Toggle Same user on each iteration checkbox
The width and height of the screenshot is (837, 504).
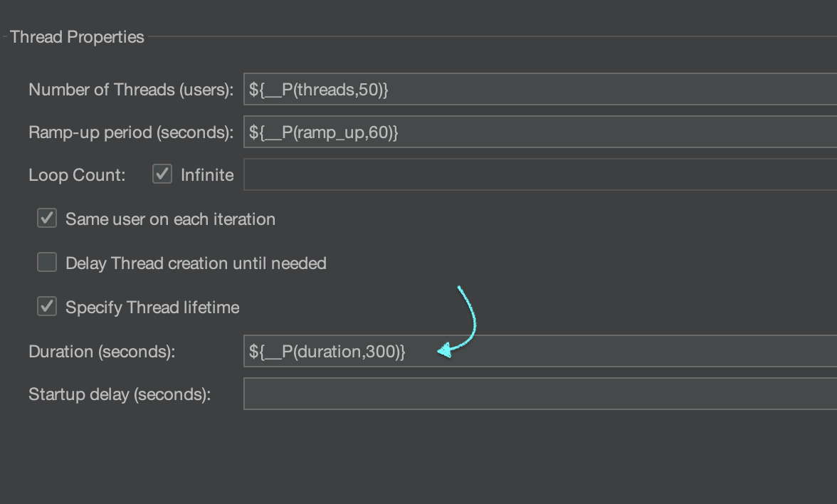coord(47,219)
